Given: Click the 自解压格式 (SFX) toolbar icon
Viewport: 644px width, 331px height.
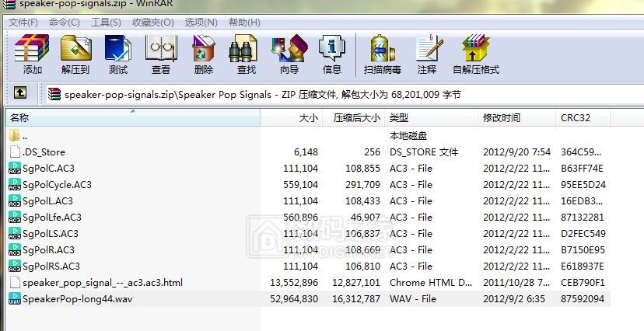Looking at the screenshot, I should tap(475, 48).
